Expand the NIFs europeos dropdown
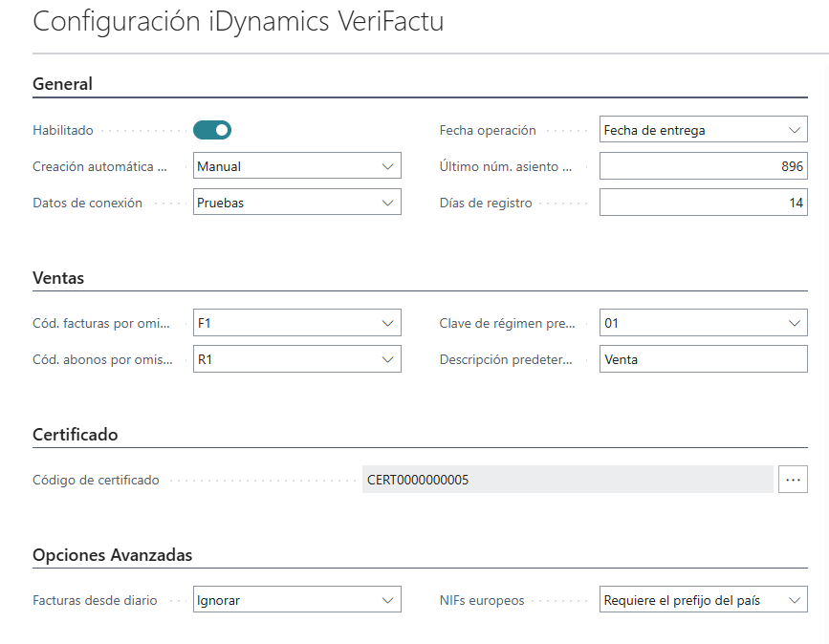 [703, 600]
